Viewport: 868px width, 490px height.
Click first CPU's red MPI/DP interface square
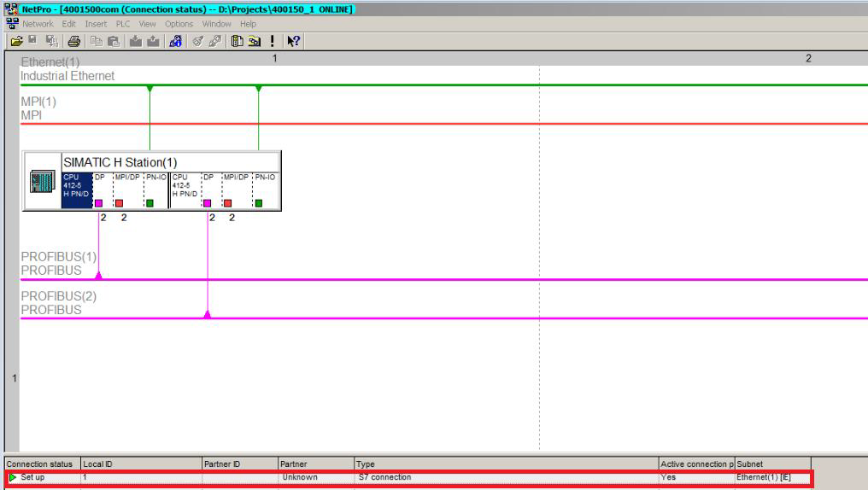click(x=119, y=203)
